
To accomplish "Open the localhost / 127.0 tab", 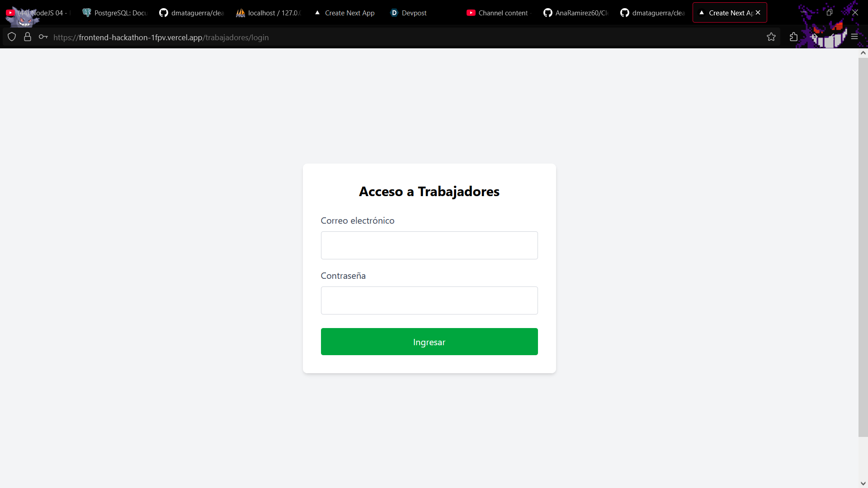I will click(269, 13).
